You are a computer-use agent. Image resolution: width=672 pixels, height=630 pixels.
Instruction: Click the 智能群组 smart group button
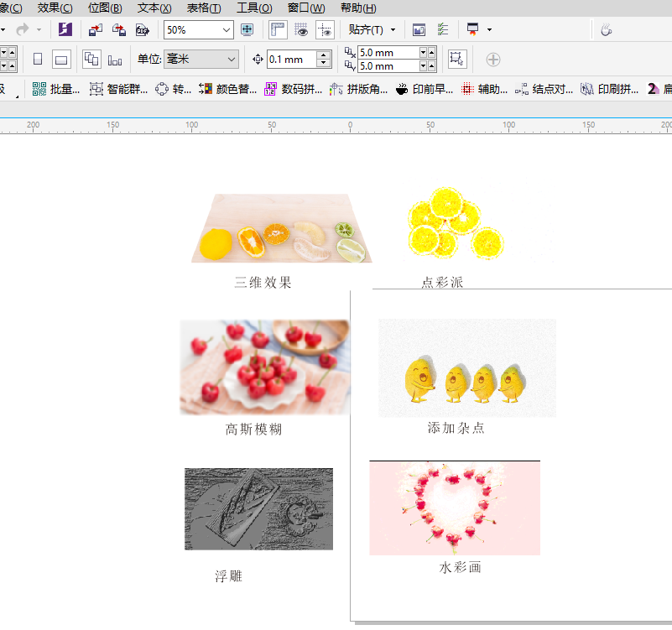119,89
